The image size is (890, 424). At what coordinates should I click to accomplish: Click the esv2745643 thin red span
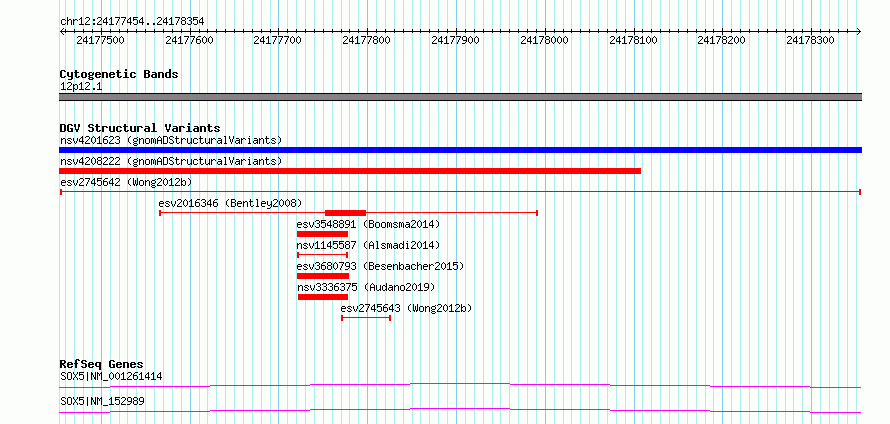point(366,318)
